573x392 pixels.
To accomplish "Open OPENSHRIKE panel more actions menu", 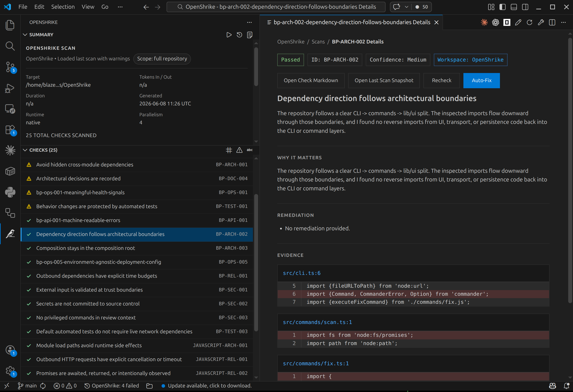I will [249, 22].
